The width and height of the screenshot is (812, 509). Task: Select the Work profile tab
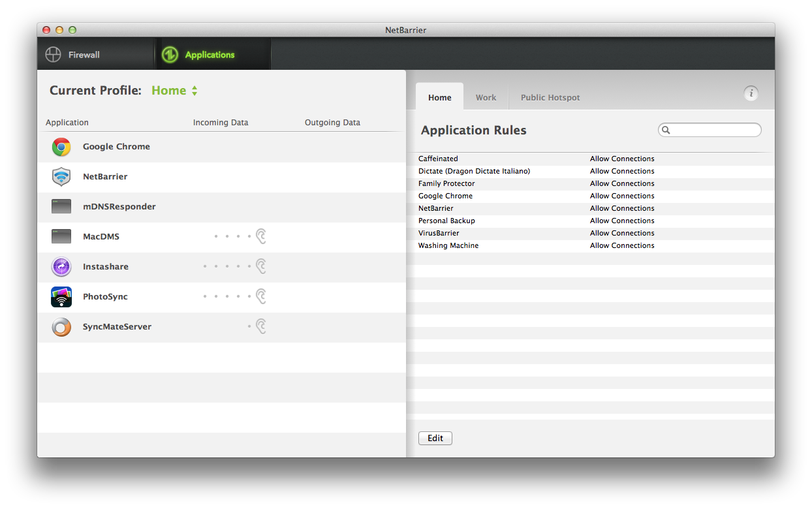[x=486, y=97]
